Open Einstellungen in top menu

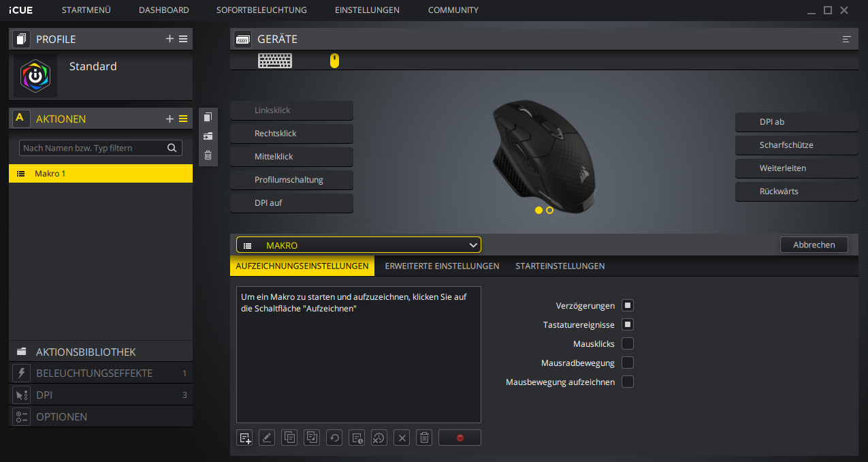tap(368, 10)
